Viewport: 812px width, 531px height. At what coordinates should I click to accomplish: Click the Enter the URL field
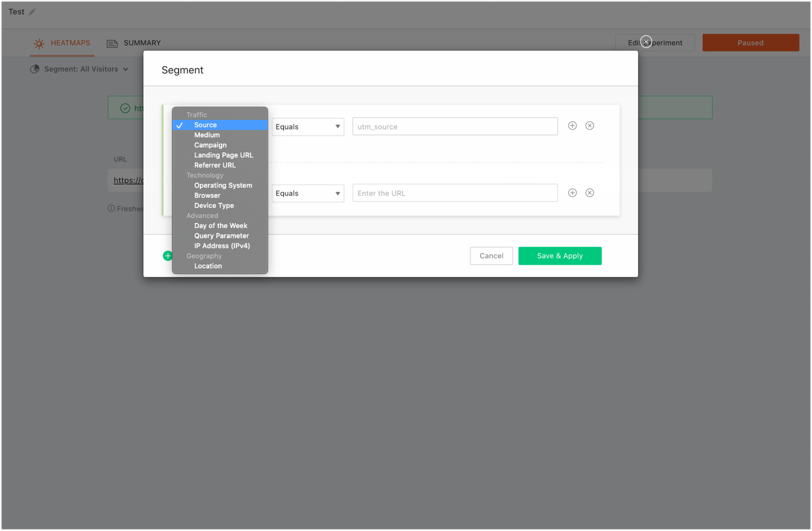455,193
